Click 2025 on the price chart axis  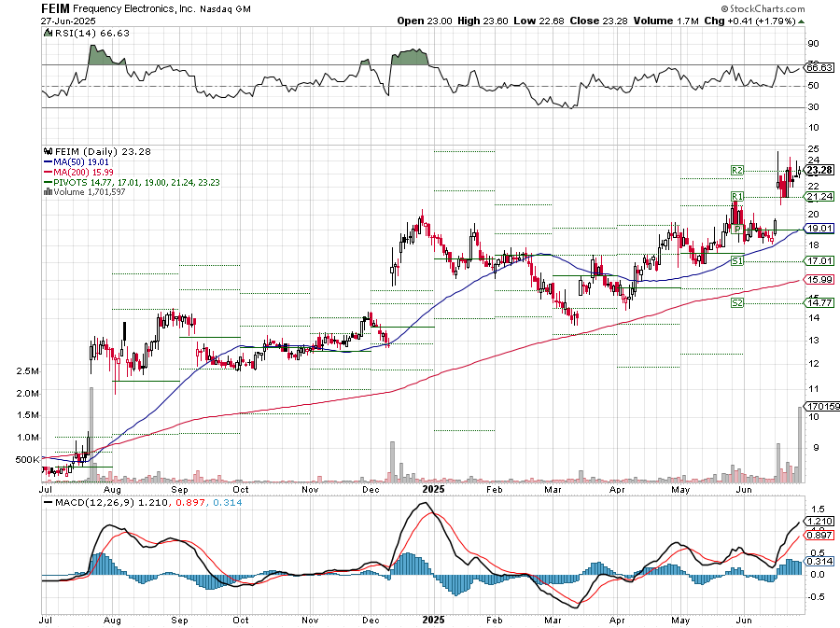(x=433, y=489)
